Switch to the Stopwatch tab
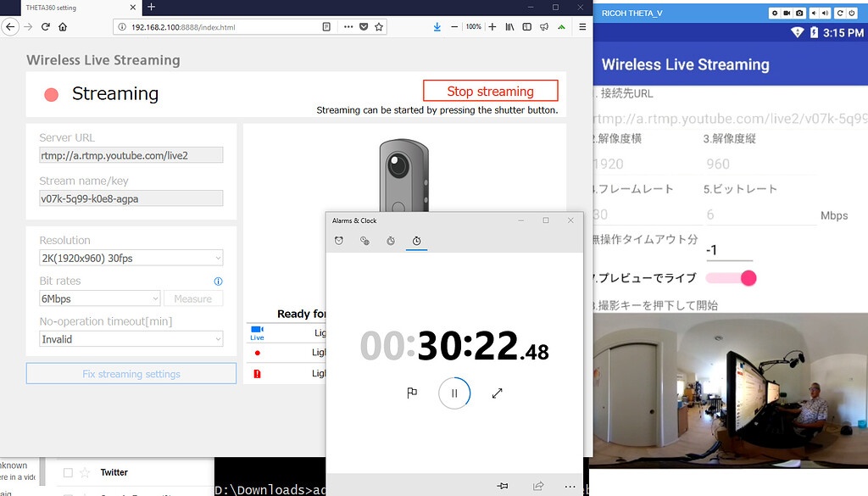This screenshot has height=496, width=868. 417,240
